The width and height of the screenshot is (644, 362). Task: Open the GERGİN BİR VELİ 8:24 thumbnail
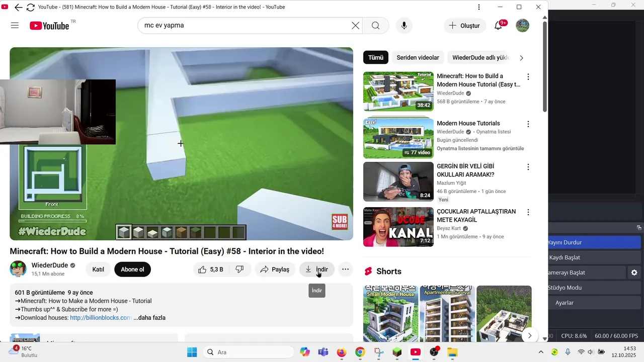[x=398, y=182]
